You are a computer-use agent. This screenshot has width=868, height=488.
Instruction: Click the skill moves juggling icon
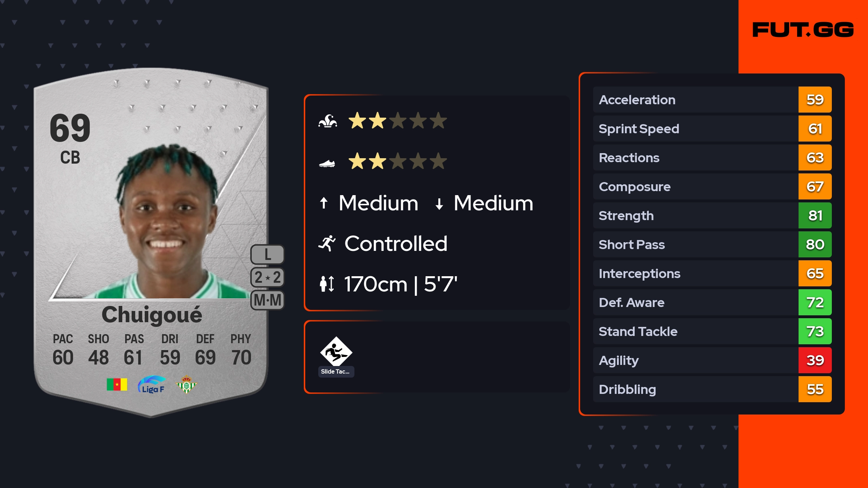328,121
